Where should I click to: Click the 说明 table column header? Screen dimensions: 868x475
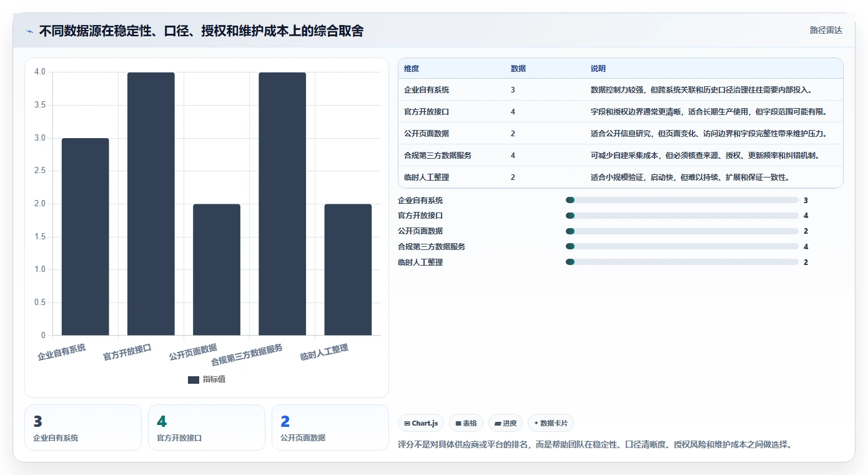(x=598, y=69)
